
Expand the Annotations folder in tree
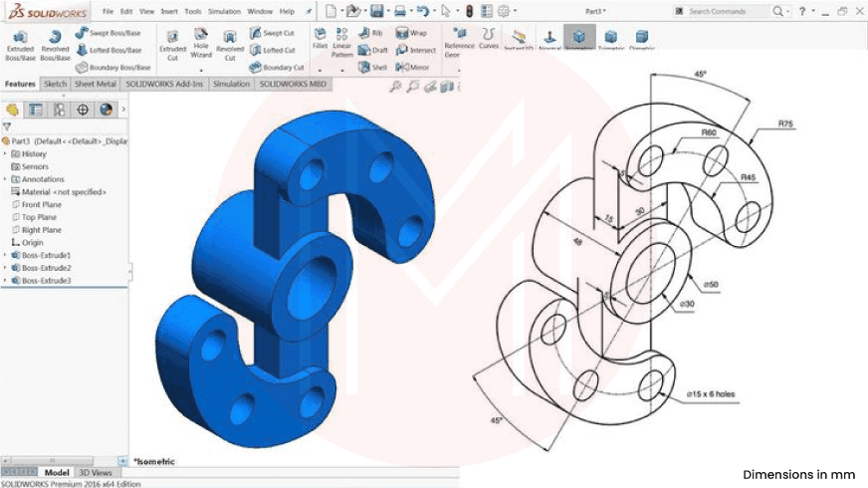(x=5, y=179)
